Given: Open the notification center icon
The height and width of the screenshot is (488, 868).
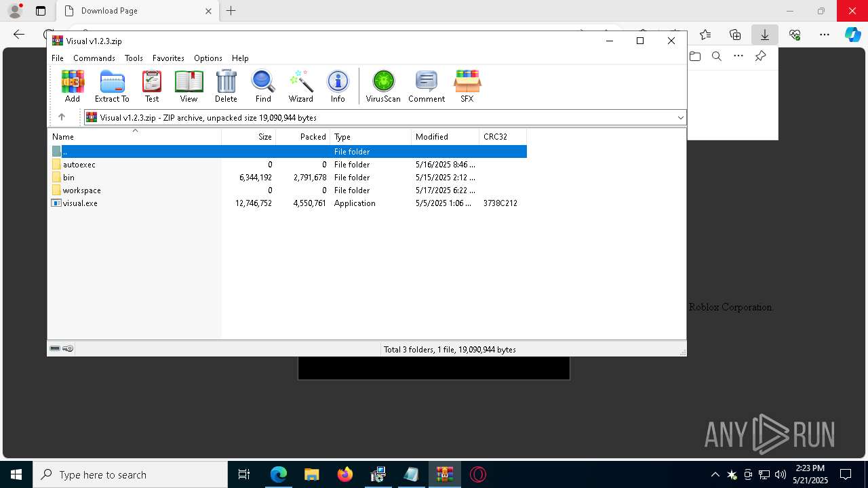Looking at the screenshot, I should click(x=846, y=474).
